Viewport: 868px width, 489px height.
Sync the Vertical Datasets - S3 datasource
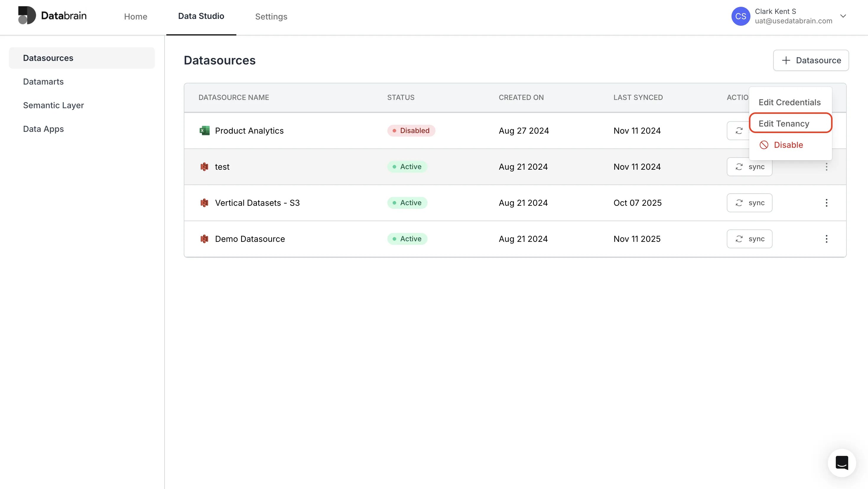click(x=750, y=203)
